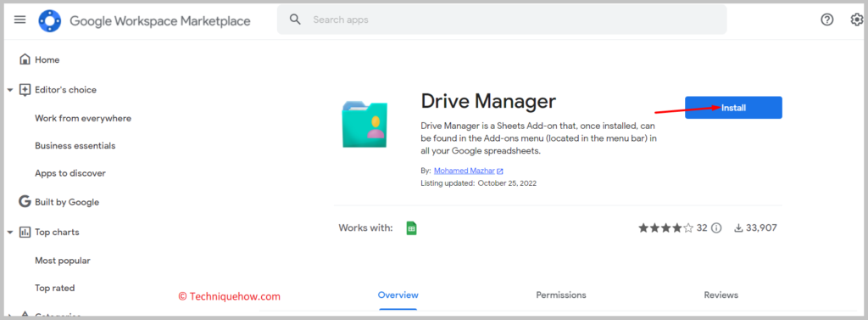
Task: Click the Google G icon
Action: (25, 202)
